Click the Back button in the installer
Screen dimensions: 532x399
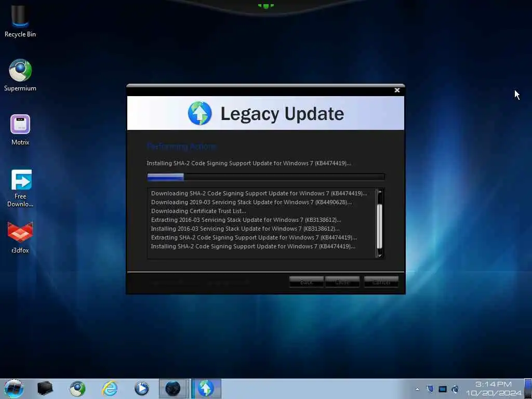tap(307, 282)
